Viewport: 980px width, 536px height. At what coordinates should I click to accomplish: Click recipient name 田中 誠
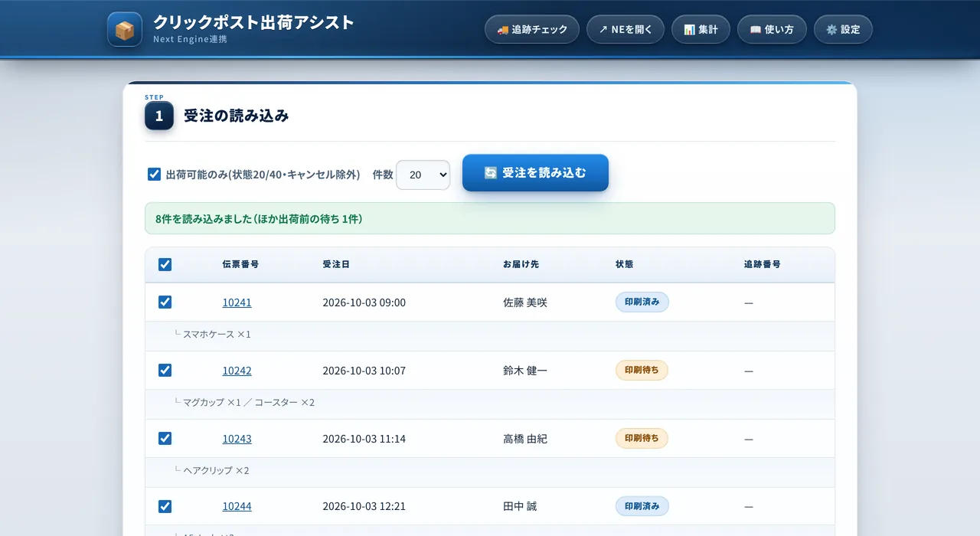click(520, 507)
